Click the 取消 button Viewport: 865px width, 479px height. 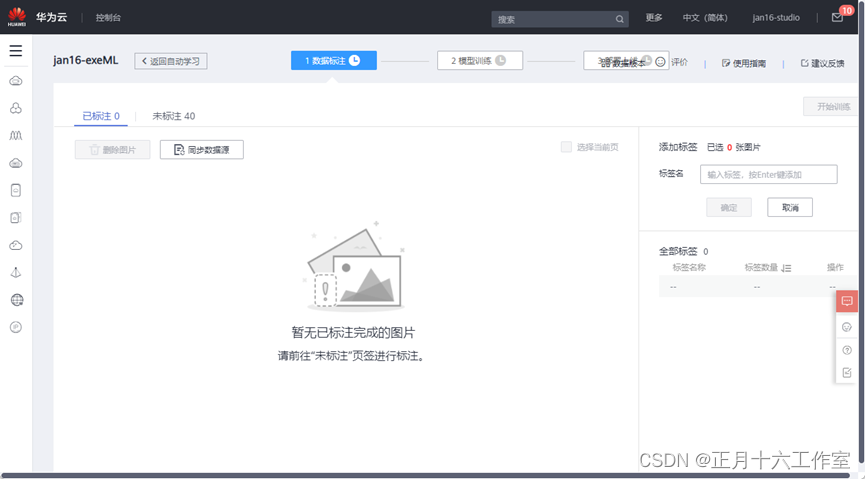click(x=790, y=207)
